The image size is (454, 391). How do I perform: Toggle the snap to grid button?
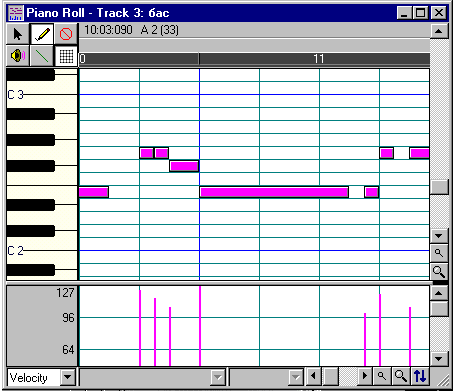coord(66,56)
